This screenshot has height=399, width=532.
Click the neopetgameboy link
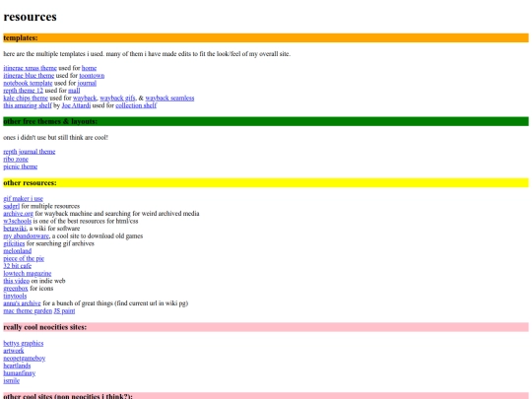[24, 358]
